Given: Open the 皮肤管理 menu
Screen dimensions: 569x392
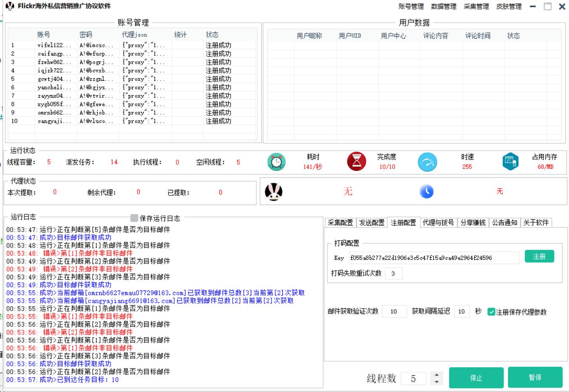Looking at the screenshot, I should pyautogui.click(x=509, y=7).
